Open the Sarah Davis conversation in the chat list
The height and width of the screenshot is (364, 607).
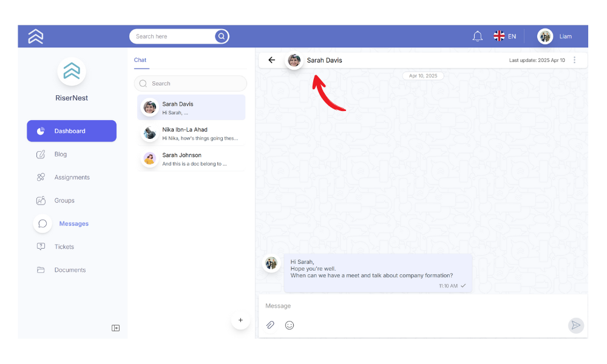pos(191,107)
